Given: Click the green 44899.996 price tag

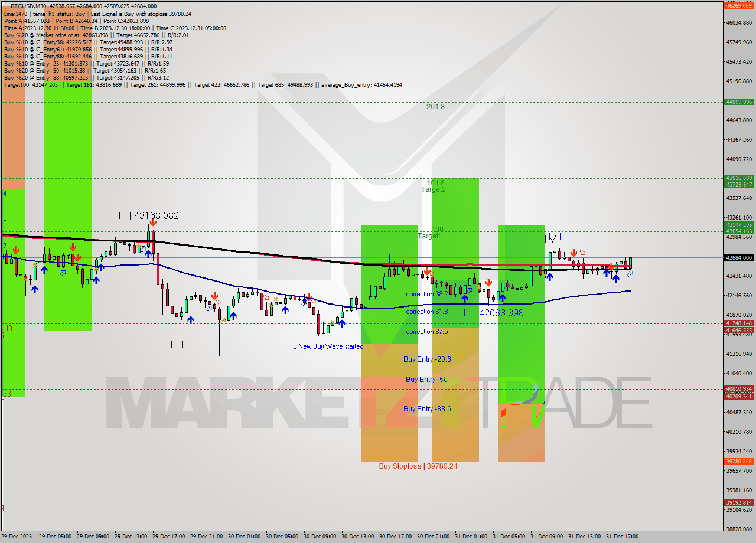Looking at the screenshot, I should tap(739, 102).
